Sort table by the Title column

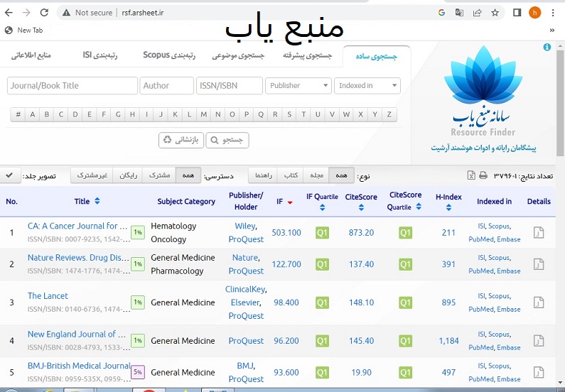pos(87,202)
